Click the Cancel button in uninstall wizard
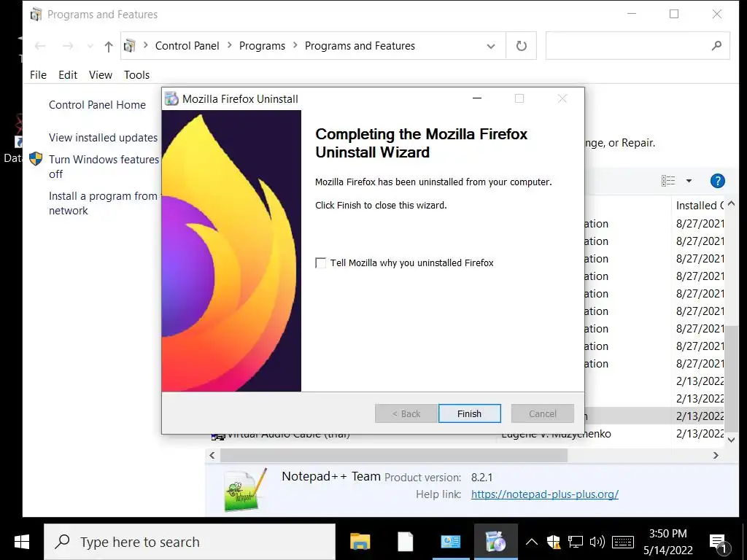The image size is (747, 560). 542,413
